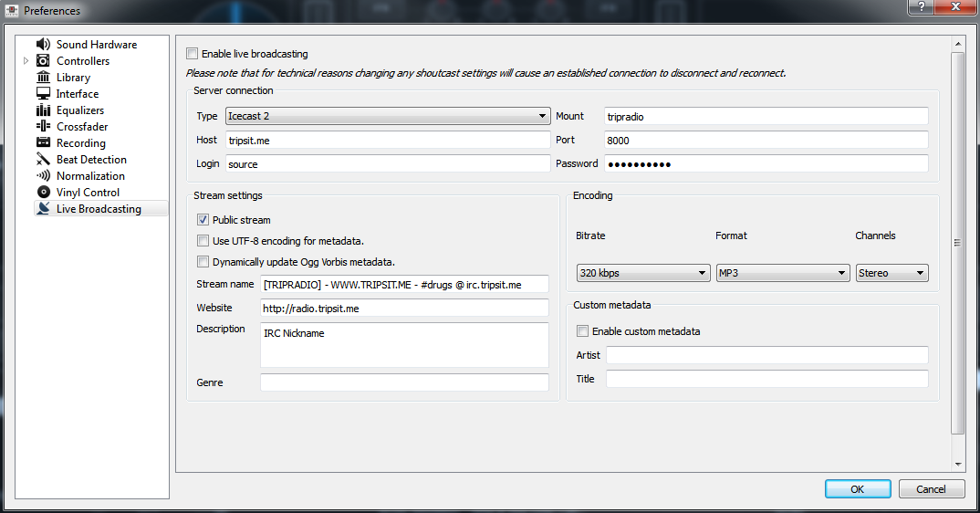Click the Crossfader icon
Screen dimensions: 980x513
(43, 126)
